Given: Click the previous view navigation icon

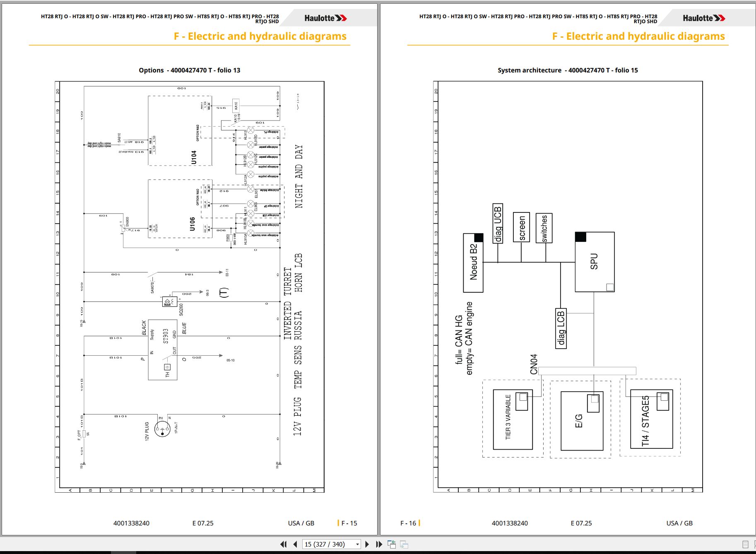Looking at the screenshot, I should point(392,544).
